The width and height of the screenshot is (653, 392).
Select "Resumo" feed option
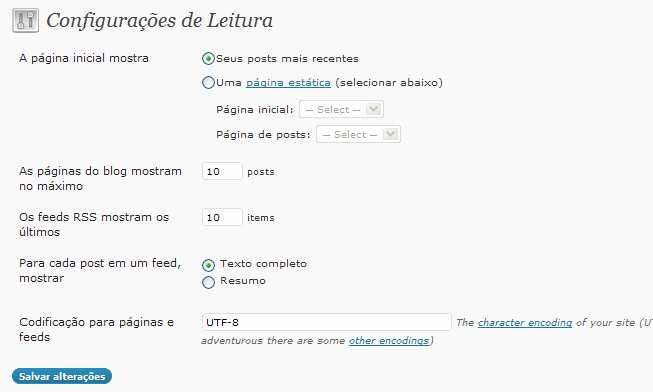pos(208,282)
